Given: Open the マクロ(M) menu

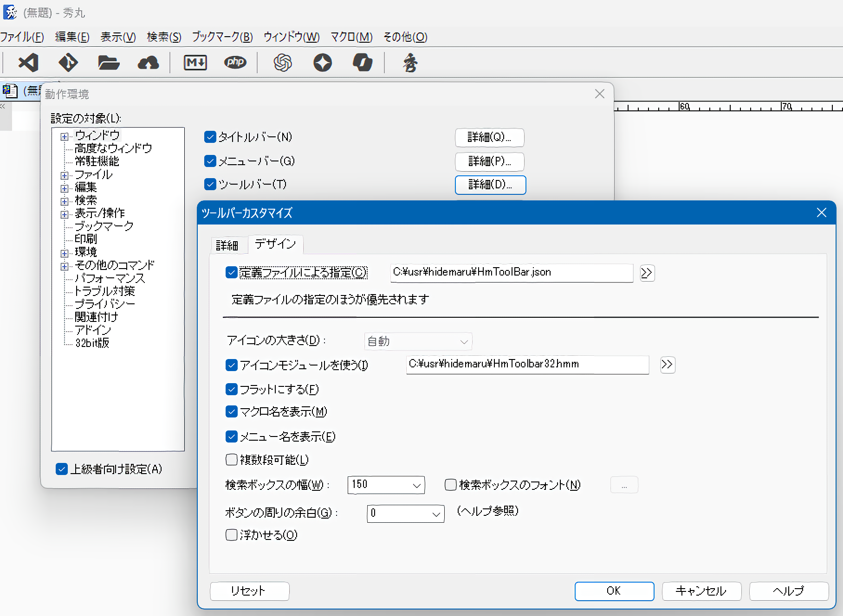Looking at the screenshot, I should pos(351,37).
